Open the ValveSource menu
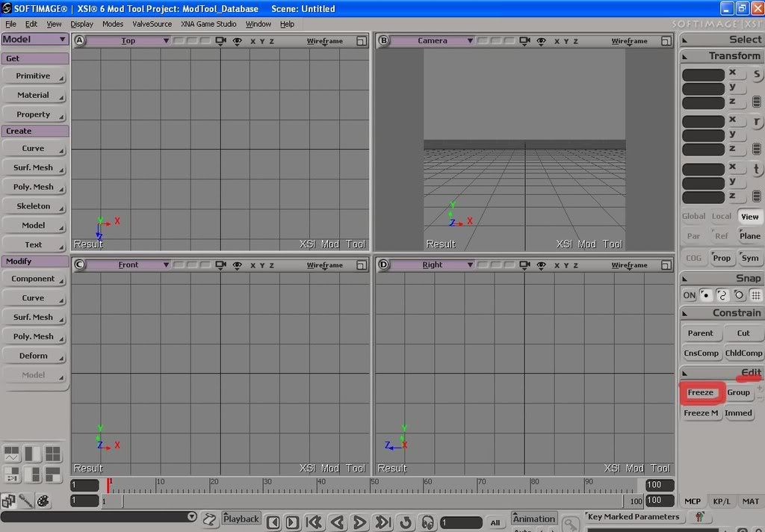Screen dimensions: 765x532 (x=152, y=24)
